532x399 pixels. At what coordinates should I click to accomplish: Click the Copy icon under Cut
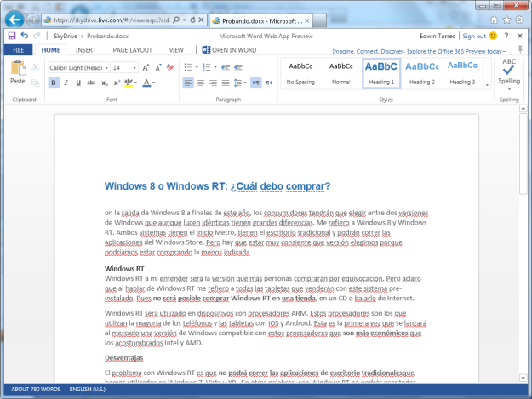pos(35,83)
